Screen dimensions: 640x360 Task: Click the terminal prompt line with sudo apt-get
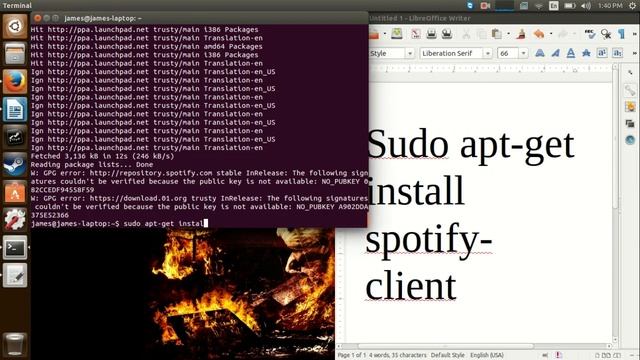click(119, 223)
